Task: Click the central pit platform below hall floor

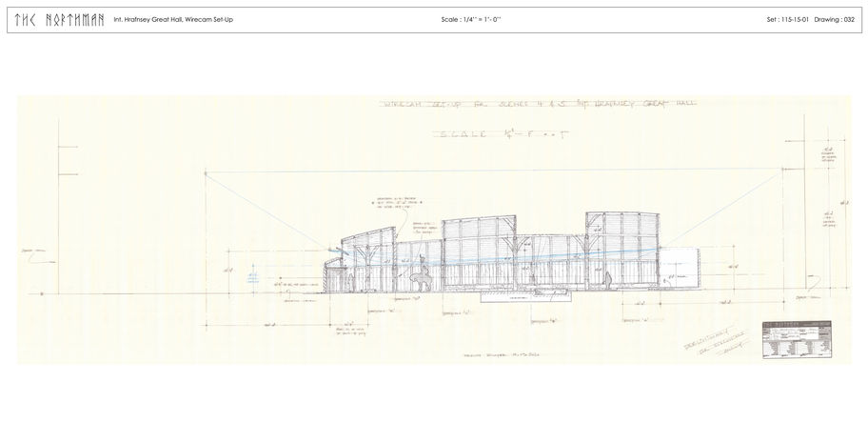Action: tap(525, 297)
